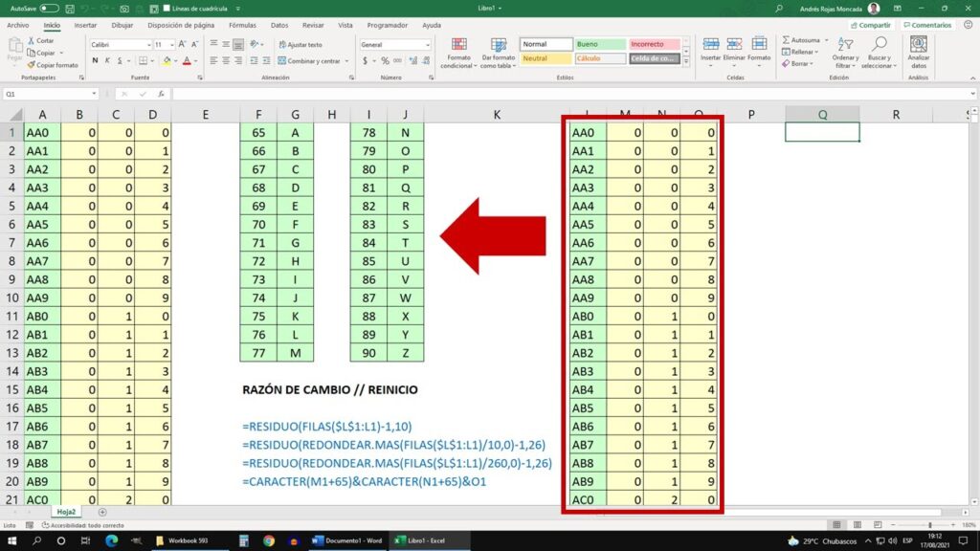
Task: Click the decrease indent button
Action: [x=254, y=61]
